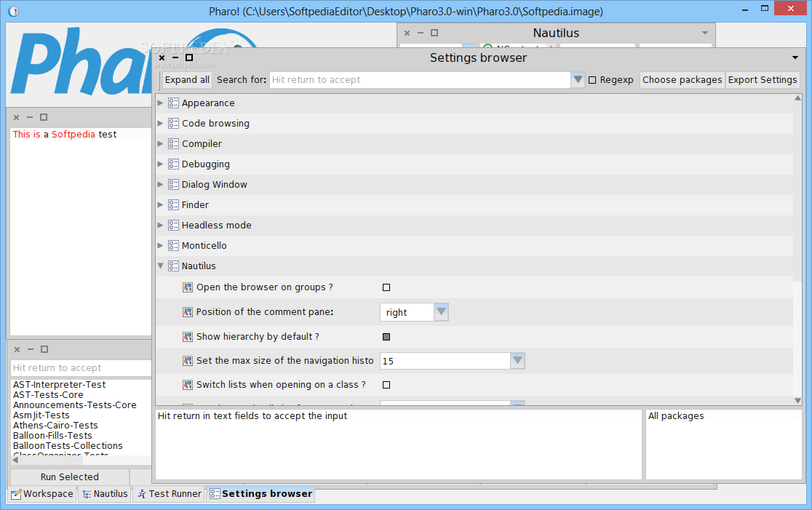The width and height of the screenshot is (812, 510).
Task: Click the Appearance settings group icon
Action: tap(173, 103)
